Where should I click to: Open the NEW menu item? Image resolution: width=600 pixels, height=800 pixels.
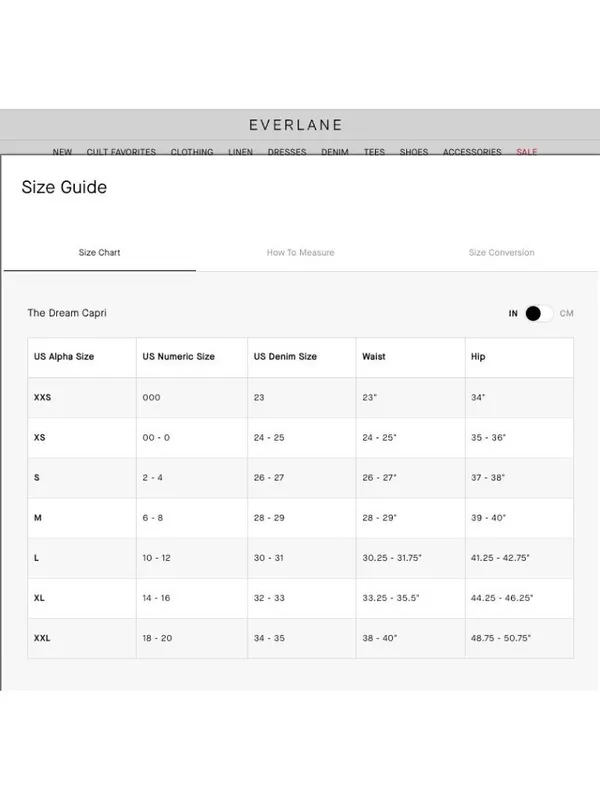pyautogui.click(x=62, y=152)
